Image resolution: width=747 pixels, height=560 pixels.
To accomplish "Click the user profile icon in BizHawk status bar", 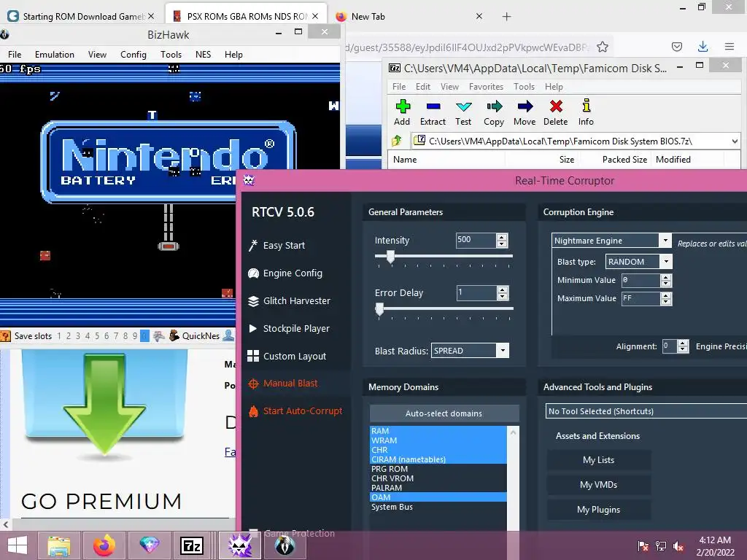I will [228, 335].
